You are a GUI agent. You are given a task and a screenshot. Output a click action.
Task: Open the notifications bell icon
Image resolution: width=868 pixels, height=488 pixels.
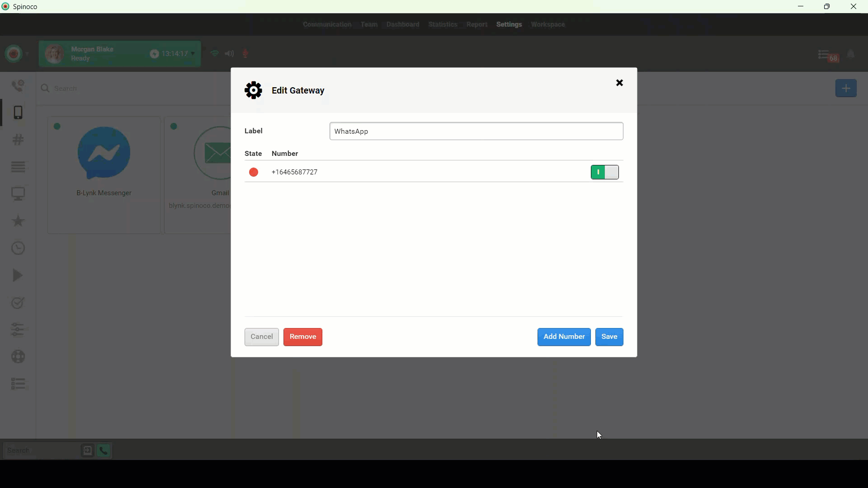[851, 54]
